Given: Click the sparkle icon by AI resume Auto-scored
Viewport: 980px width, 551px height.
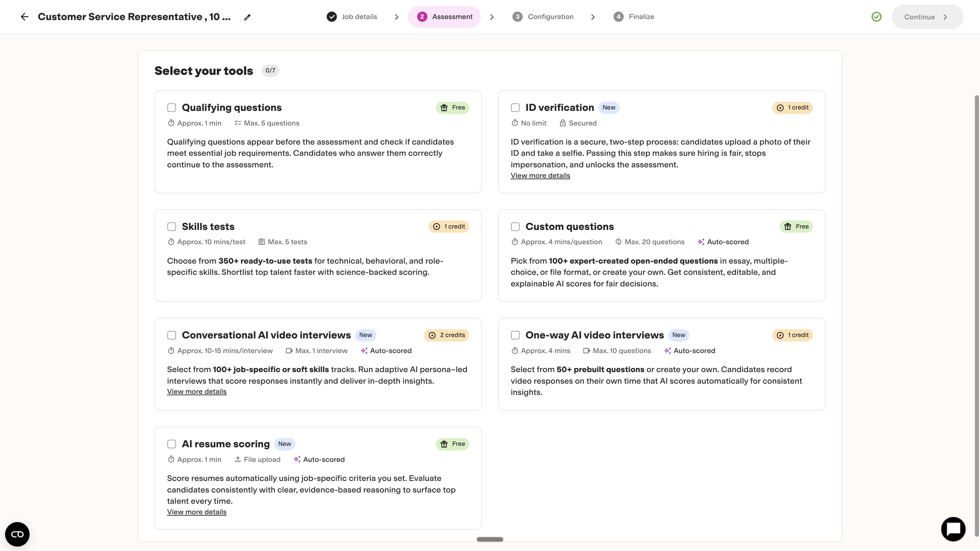Looking at the screenshot, I should click(x=297, y=460).
